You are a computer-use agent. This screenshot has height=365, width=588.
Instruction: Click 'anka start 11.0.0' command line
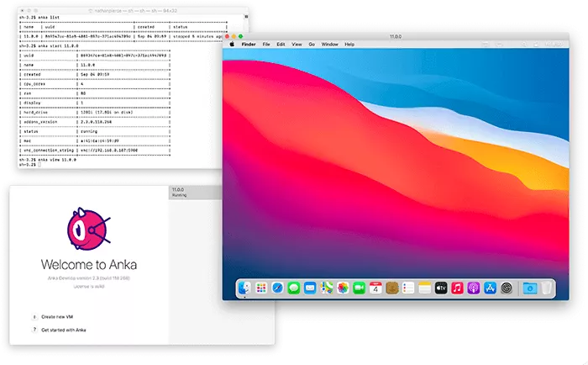[x=58, y=45]
